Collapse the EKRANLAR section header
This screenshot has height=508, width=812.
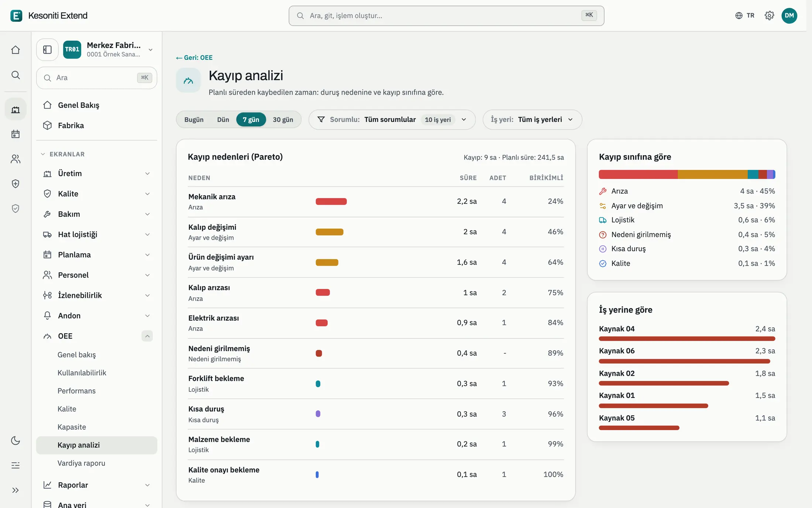(x=63, y=154)
